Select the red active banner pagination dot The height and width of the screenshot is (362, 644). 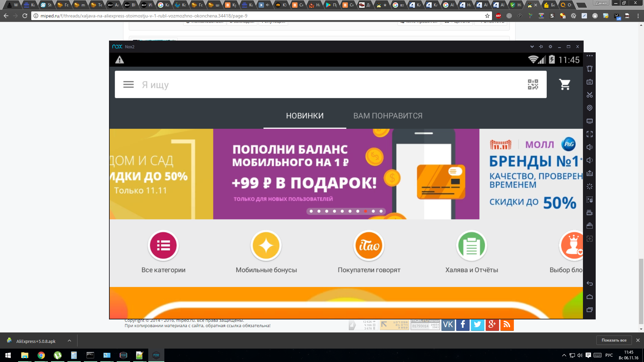[x=365, y=211]
